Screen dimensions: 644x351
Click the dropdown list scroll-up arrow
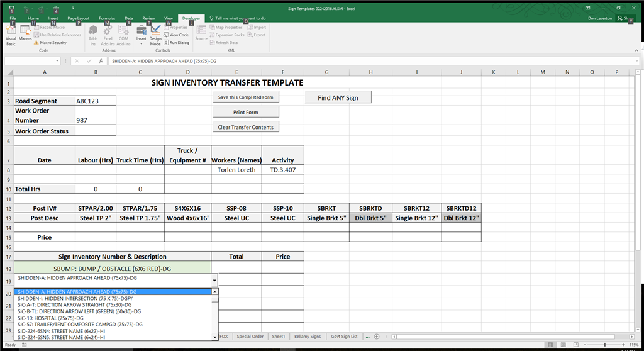click(215, 292)
